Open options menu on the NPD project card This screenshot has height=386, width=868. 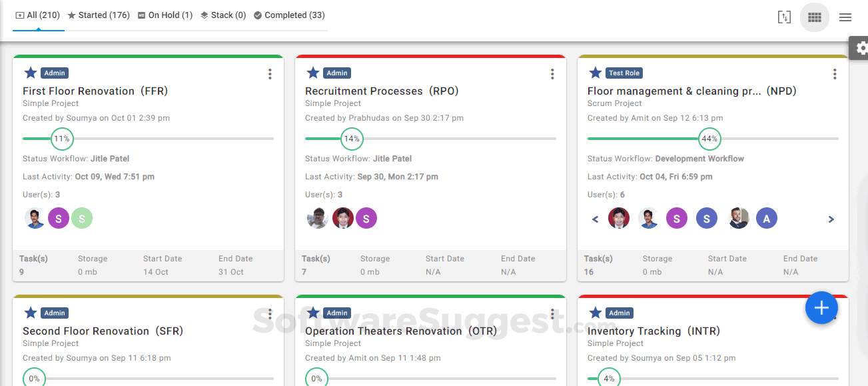pyautogui.click(x=835, y=74)
